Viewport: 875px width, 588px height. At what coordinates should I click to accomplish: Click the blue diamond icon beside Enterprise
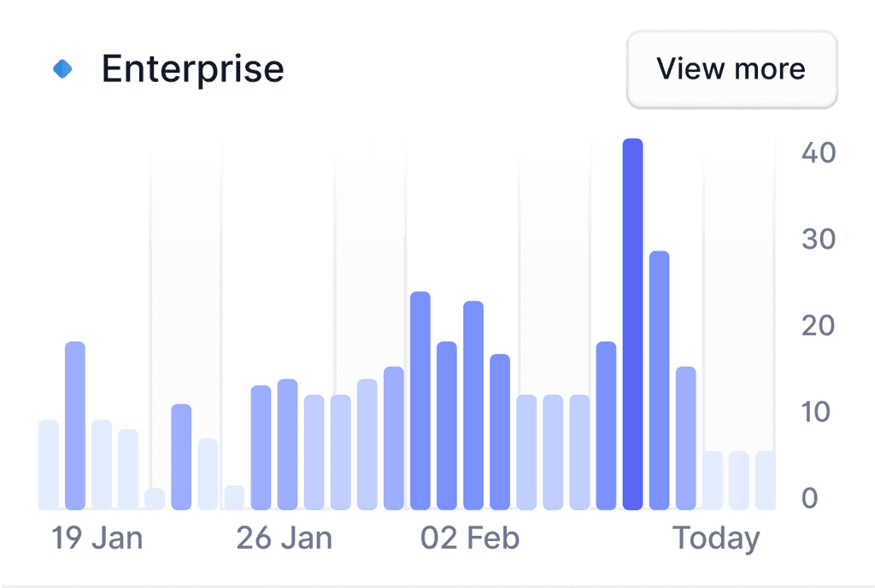(x=63, y=68)
